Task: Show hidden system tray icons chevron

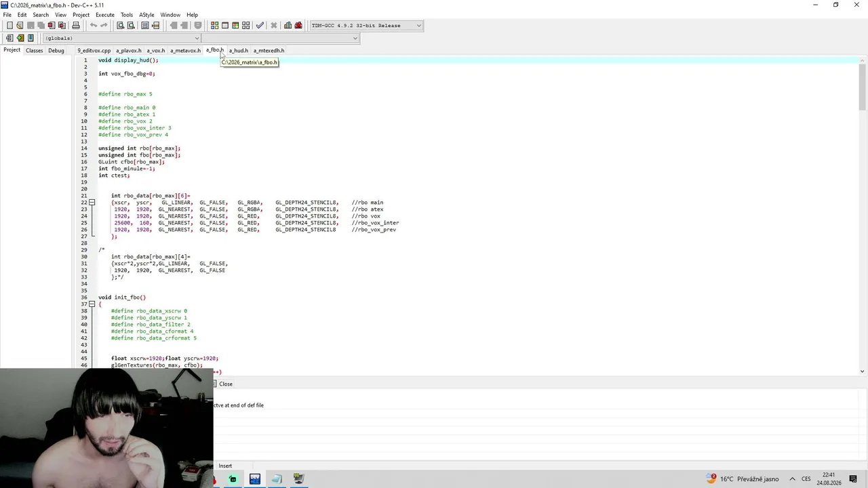Action: click(x=792, y=479)
